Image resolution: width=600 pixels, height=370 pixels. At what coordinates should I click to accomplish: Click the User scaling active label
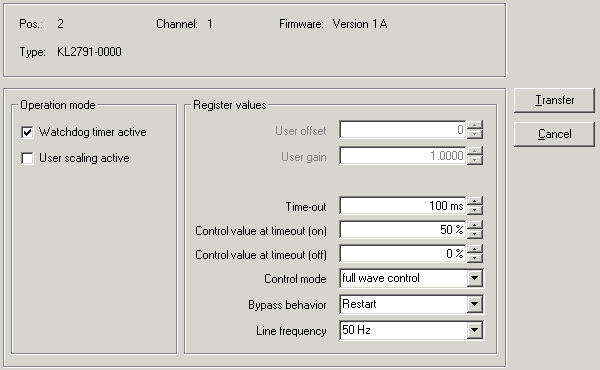84,158
